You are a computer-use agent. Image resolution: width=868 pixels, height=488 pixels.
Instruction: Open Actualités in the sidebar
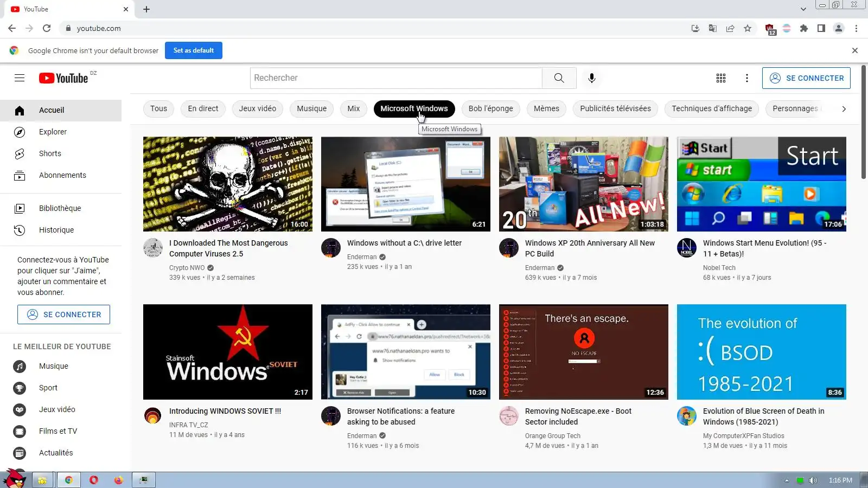point(61,453)
